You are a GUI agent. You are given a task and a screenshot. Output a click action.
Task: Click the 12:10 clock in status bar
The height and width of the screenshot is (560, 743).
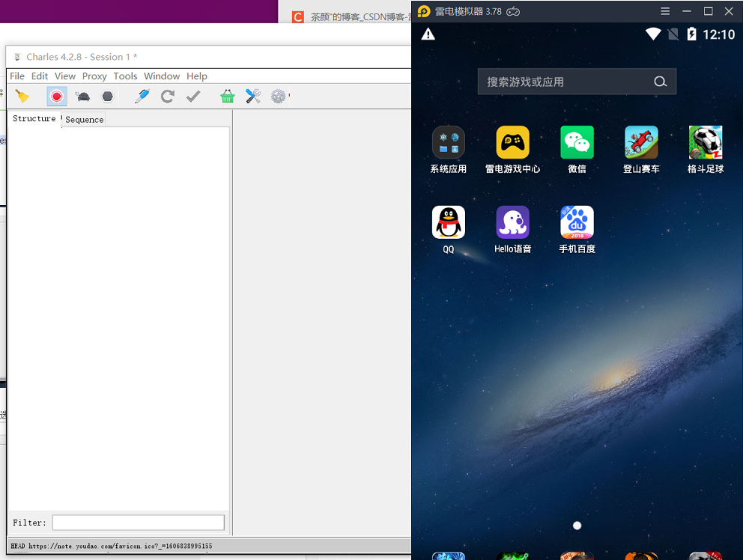tap(719, 34)
